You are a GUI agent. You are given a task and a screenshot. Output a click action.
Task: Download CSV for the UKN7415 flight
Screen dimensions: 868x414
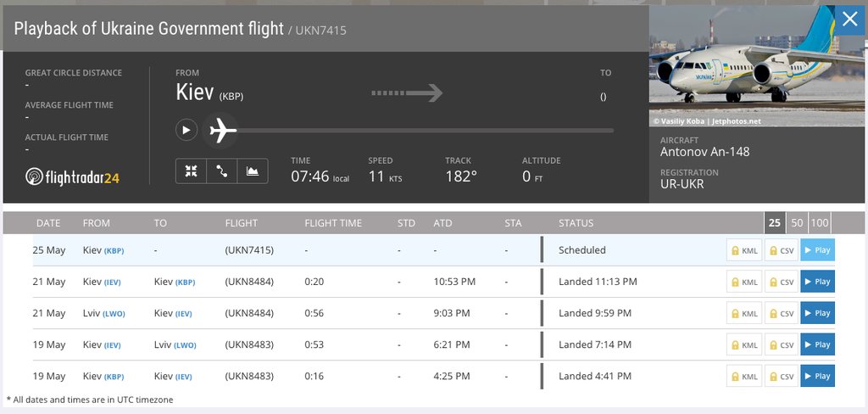pos(781,250)
